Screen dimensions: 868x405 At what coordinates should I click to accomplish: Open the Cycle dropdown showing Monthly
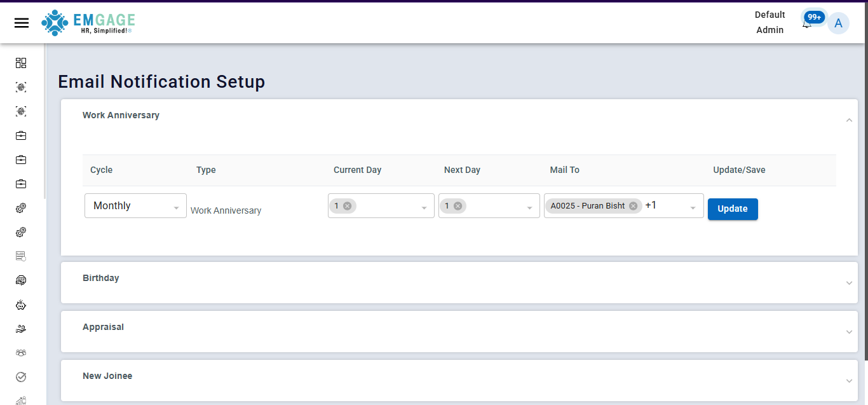tap(135, 206)
